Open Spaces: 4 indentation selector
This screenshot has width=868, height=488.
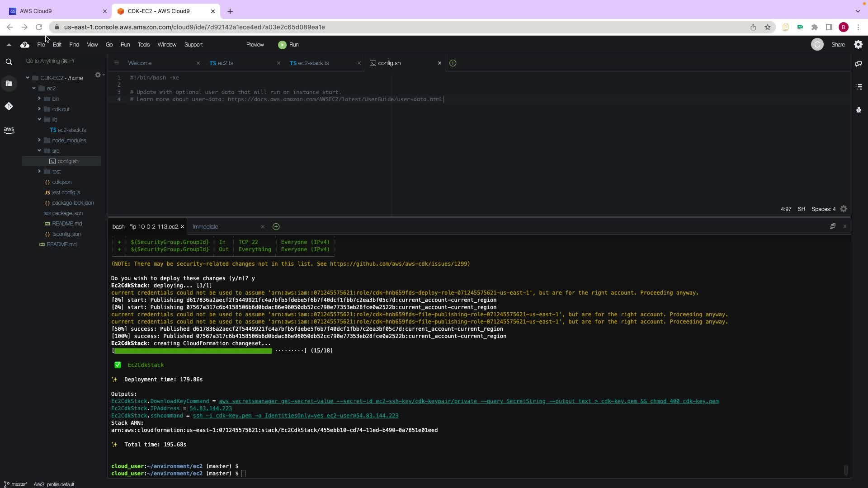point(823,209)
